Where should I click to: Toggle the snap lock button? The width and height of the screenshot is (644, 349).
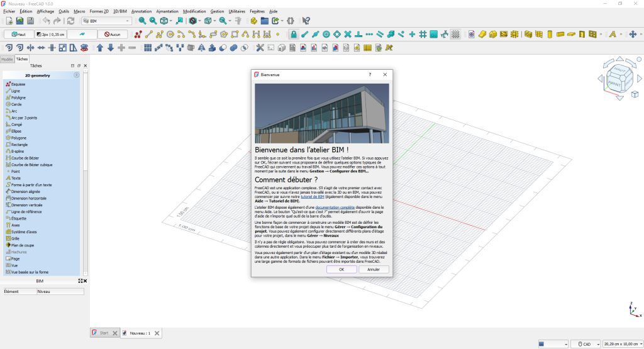pyautogui.click(x=294, y=34)
